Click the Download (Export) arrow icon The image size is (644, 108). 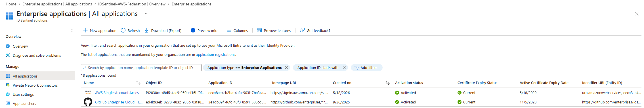146,30
